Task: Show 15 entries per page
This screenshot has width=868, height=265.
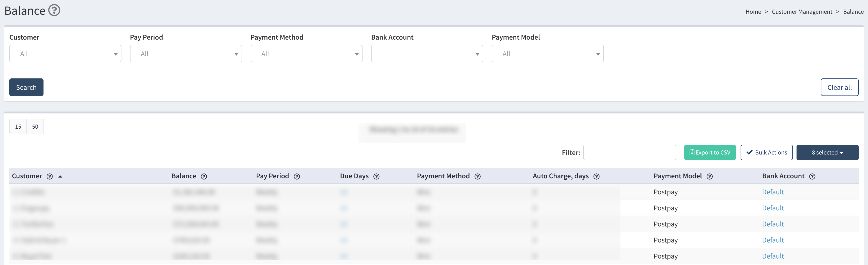Action: (18, 127)
